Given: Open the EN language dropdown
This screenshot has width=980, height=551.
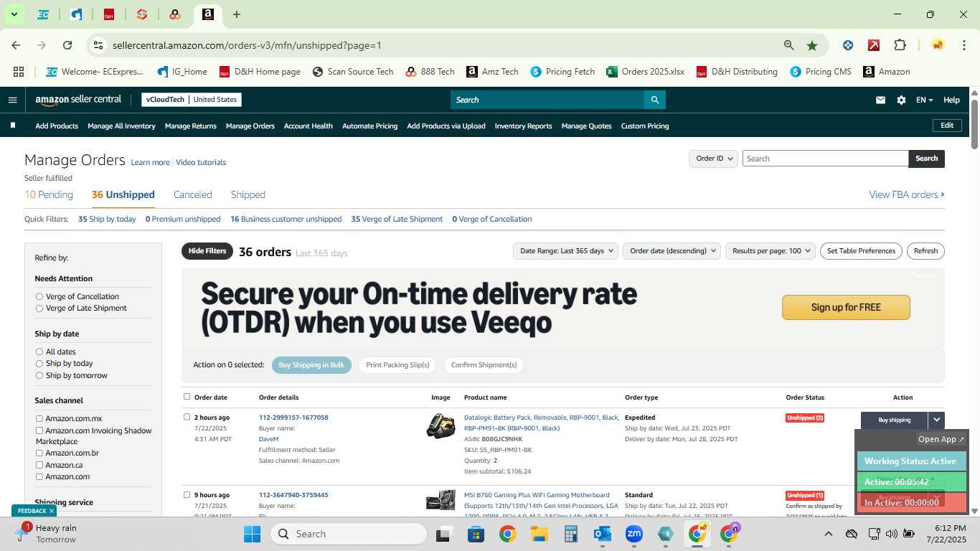Looking at the screenshot, I should (x=924, y=100).
